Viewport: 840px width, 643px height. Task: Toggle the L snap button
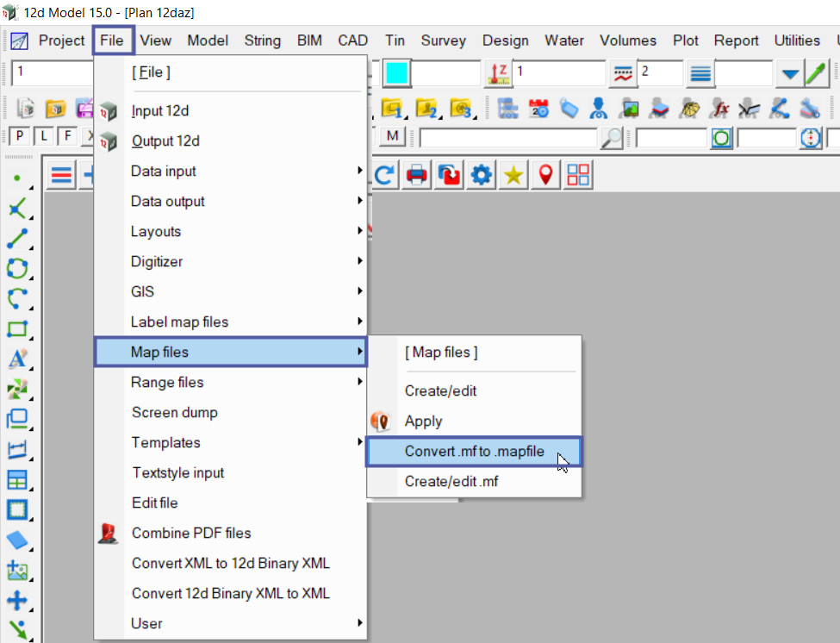(43, 136)
